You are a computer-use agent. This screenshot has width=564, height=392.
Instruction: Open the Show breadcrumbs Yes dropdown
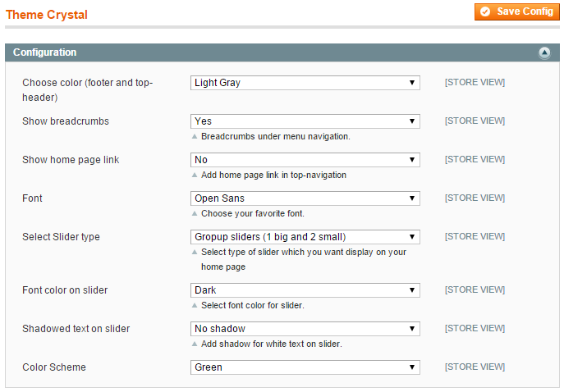[305, 121]
